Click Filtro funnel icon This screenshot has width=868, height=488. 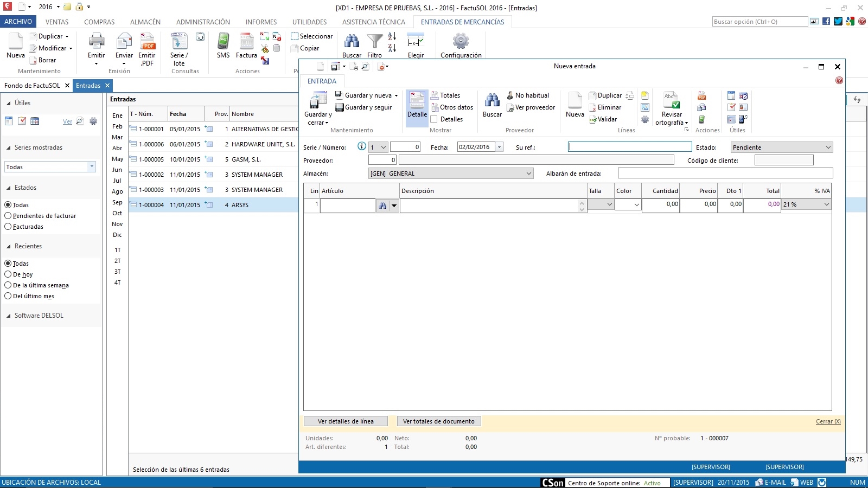coord(374,42)
